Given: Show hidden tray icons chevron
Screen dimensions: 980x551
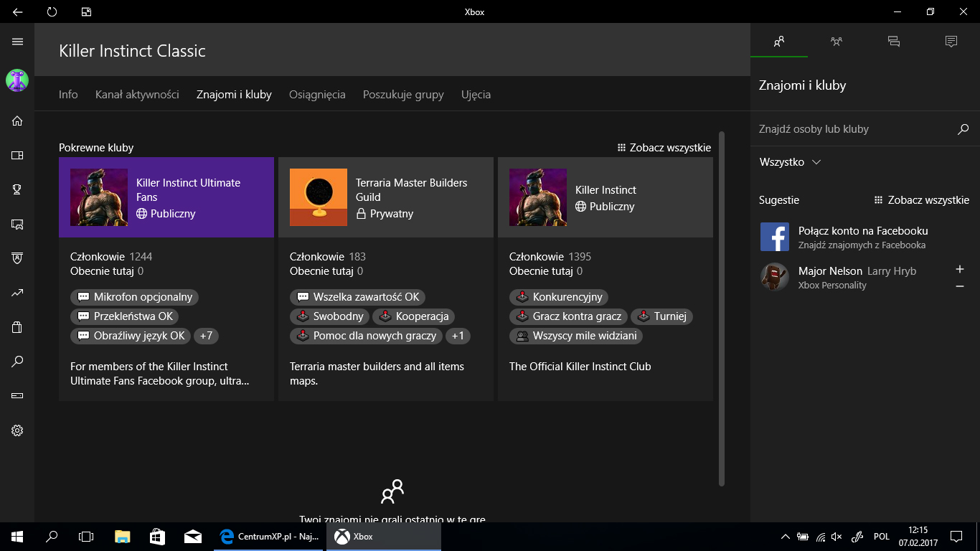Looking at the screenshot, I should pyautogui.click(x=784, y=537).
